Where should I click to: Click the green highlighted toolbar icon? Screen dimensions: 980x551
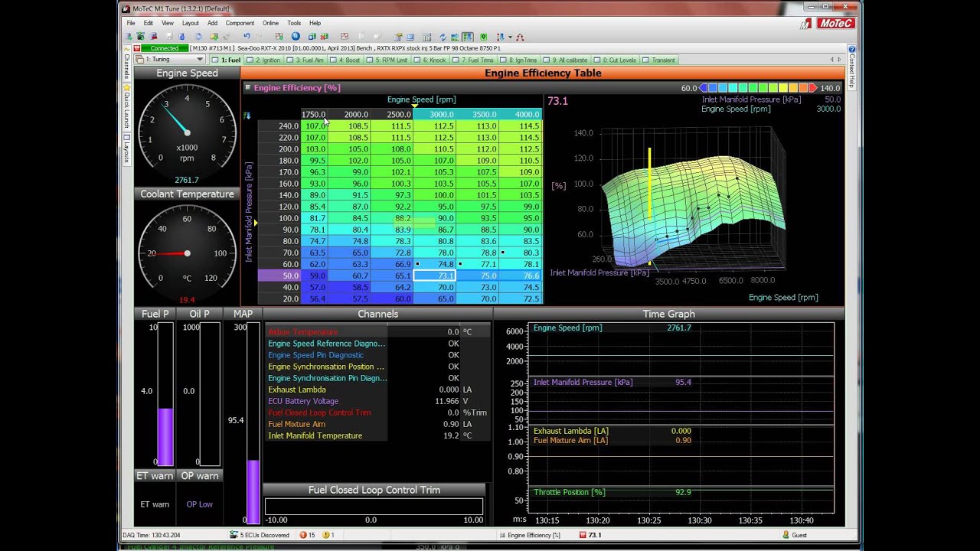(x=468, y=37)
